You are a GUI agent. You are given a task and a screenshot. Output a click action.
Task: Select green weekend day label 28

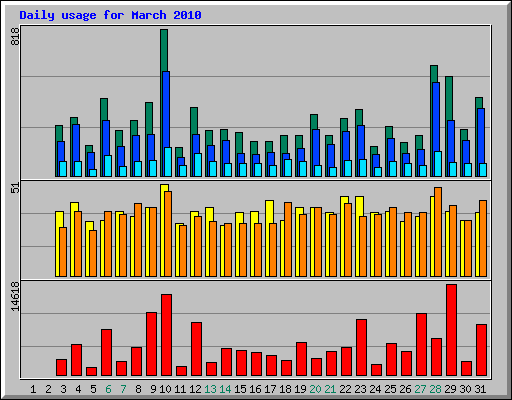point(435,389)
